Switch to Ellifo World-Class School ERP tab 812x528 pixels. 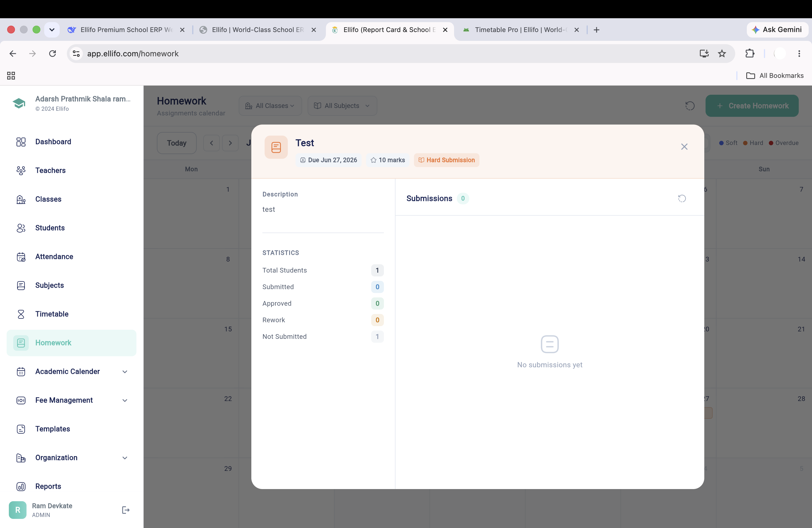pyautogui.click(x=257, y=30)
